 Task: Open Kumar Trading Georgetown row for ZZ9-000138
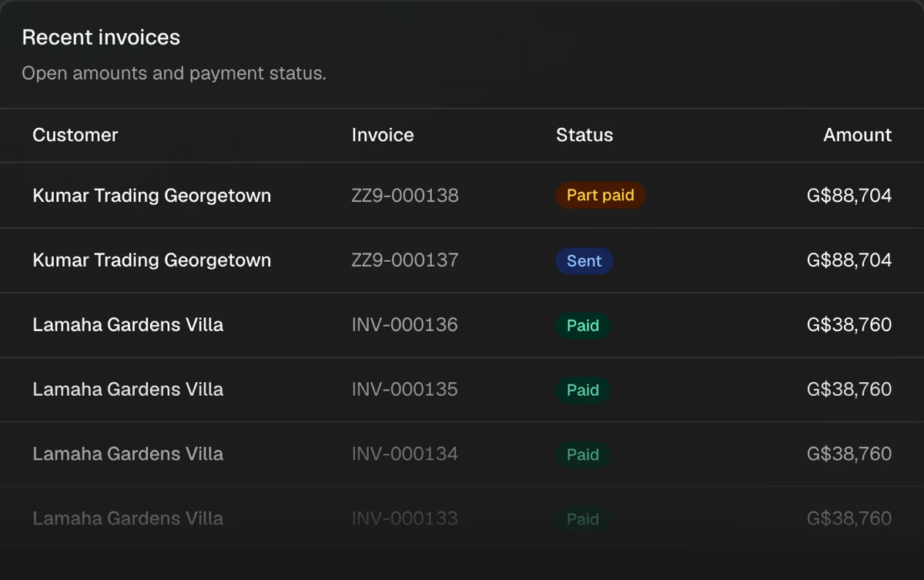pyautogui.click(x=462, y=196)
